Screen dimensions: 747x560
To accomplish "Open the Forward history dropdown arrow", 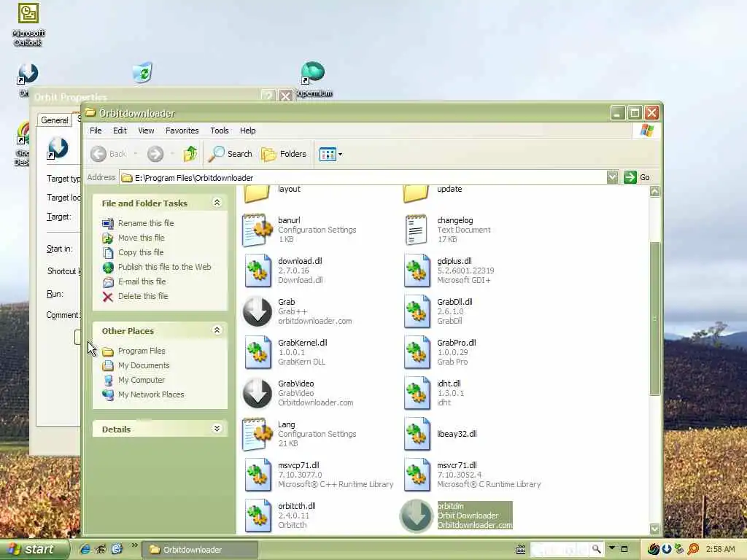I will [172, 154].
